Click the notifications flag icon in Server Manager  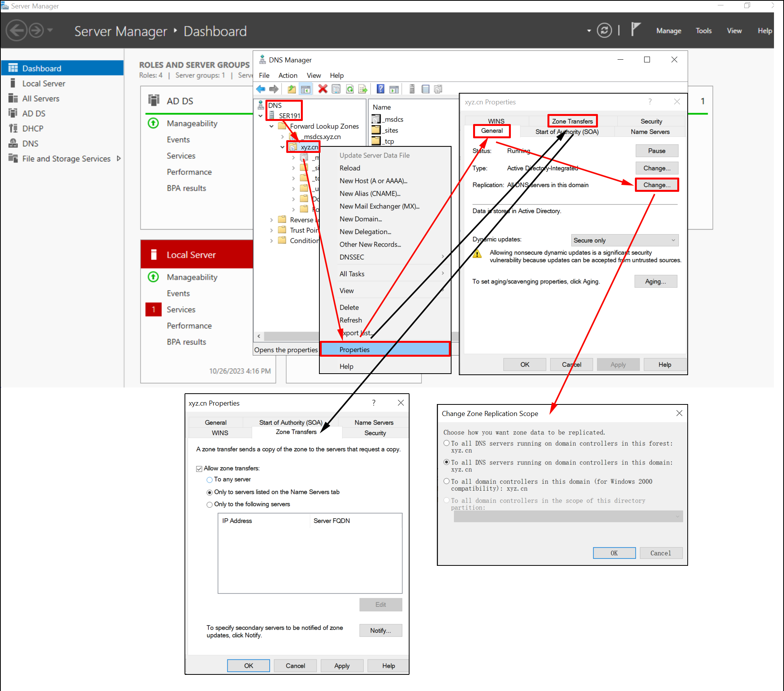coord(636,29)
